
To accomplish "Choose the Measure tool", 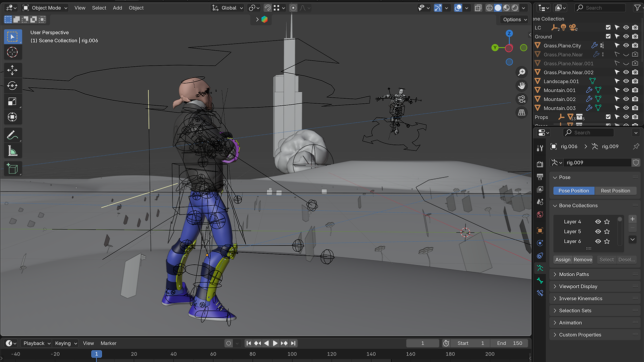I will [x=13, y=150].
